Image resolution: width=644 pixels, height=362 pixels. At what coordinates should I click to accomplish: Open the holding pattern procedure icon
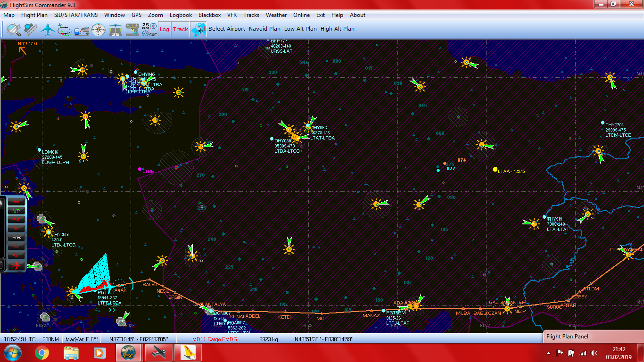65,29
